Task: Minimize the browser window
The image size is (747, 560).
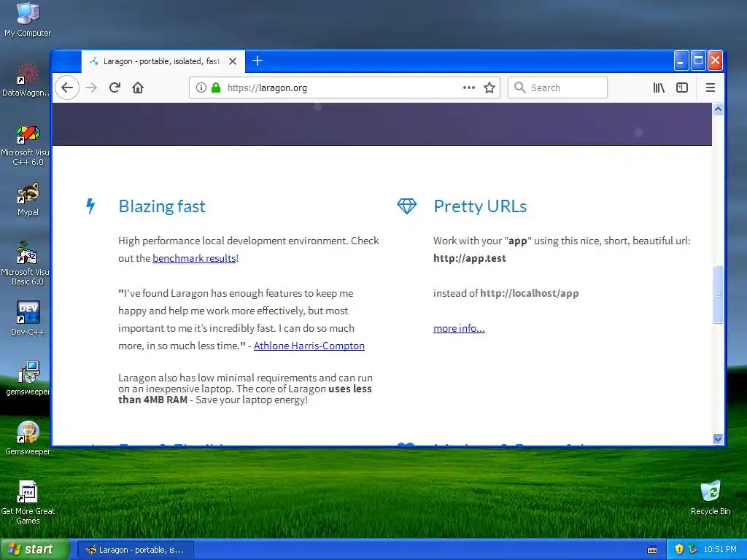Action: tap(681, 61)
